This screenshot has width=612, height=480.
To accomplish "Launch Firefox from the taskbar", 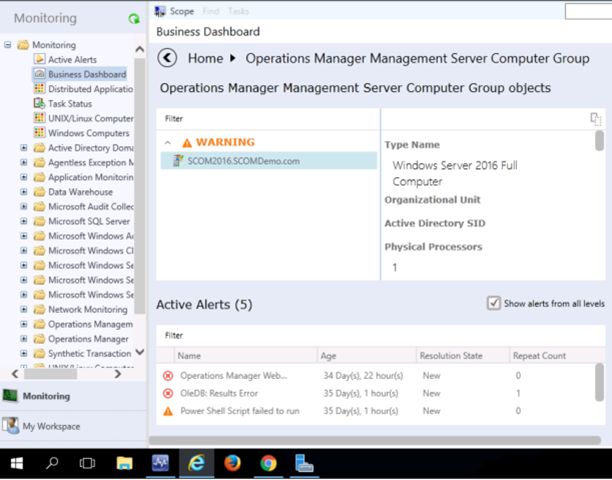I will click(x=232, y=464).
